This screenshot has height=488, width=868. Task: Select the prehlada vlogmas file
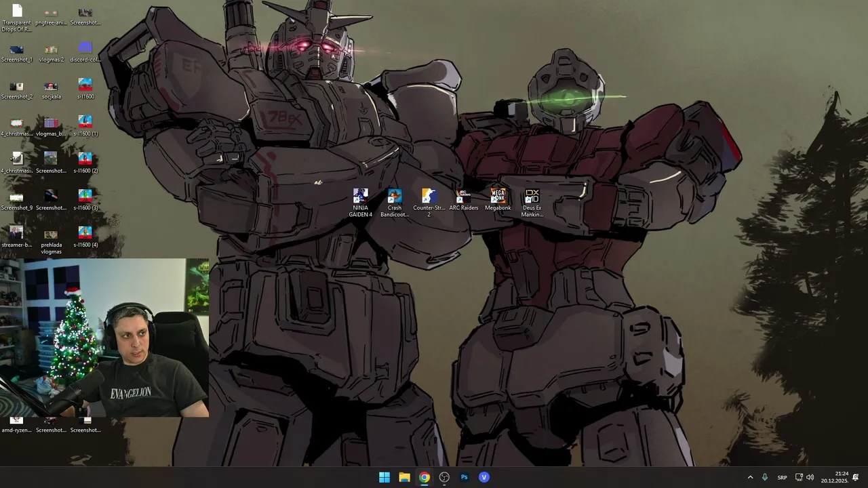tap(51, 241)
